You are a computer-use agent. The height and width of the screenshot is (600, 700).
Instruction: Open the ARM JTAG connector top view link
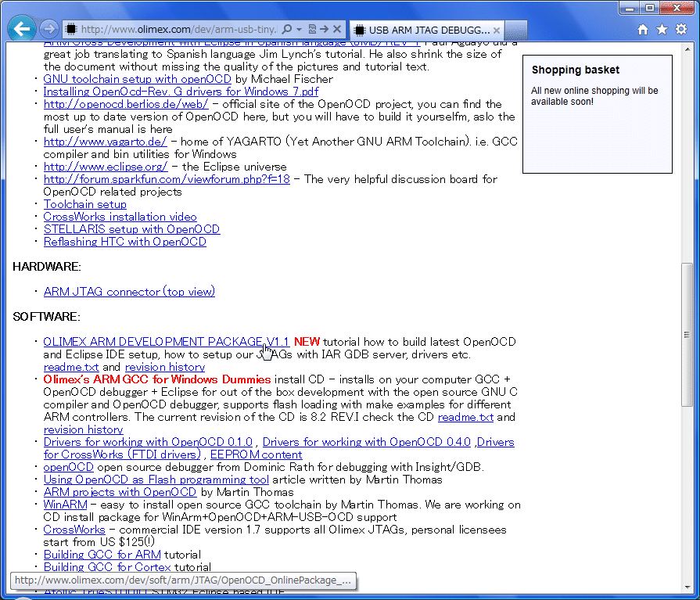(x=129, y=291)
